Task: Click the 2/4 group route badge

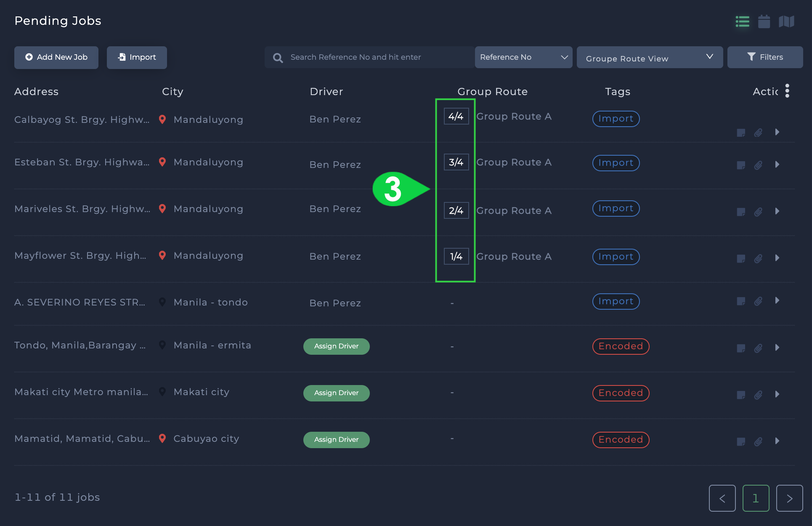Action: pyautogui.click(x=456, y=210)
